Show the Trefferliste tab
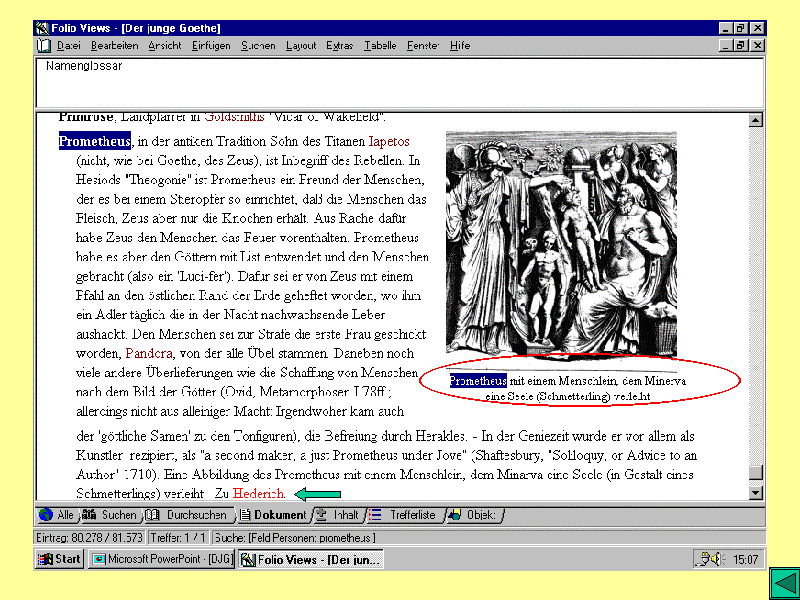This screenshot has width=800, height=600. point(403,515)
